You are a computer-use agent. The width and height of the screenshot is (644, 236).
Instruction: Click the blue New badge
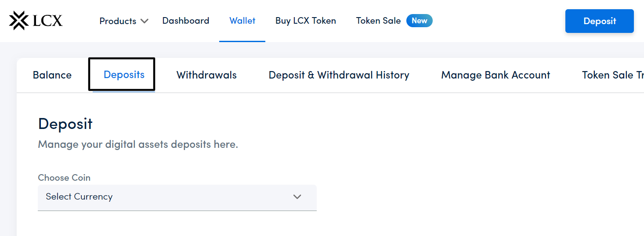click(x=420, y=21)
